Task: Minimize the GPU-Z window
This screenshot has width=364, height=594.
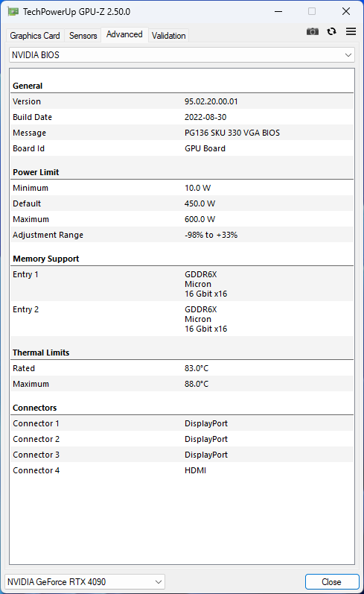Action: tap(278, 11)
